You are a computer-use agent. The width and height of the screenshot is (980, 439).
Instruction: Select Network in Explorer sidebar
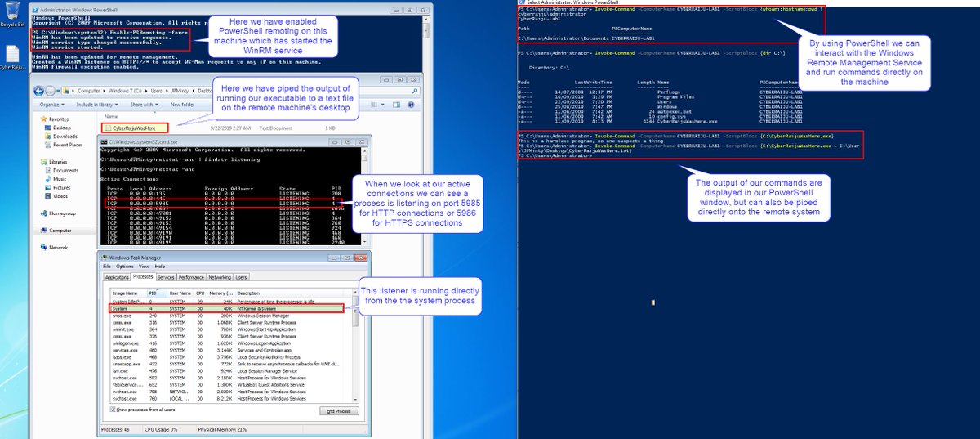[x=56, y=247]
